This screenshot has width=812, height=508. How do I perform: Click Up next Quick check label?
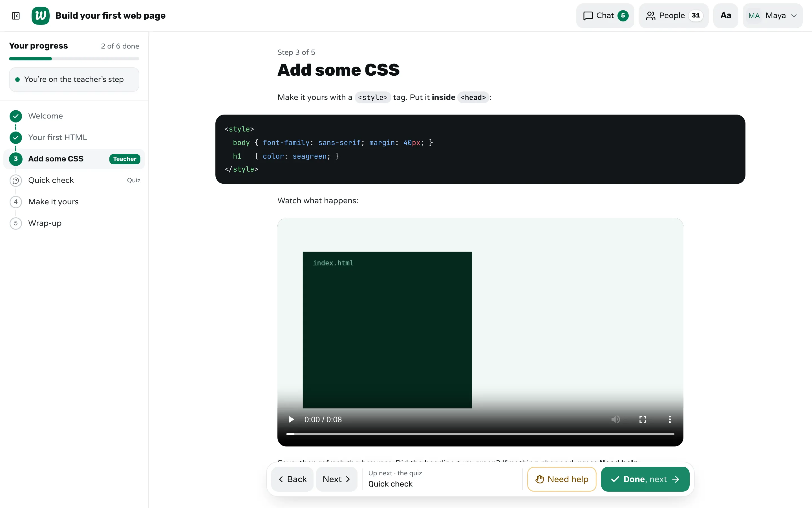(x=395, y=479)
